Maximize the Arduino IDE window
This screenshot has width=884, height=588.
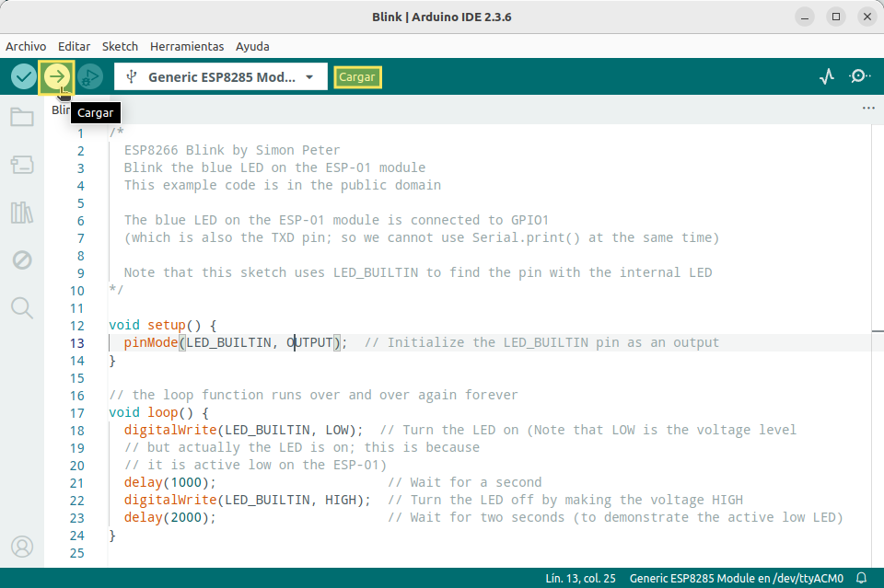(x=836, y=17)
